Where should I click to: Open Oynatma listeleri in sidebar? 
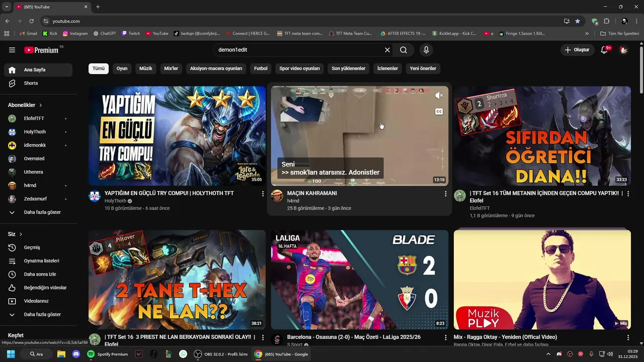38,261
